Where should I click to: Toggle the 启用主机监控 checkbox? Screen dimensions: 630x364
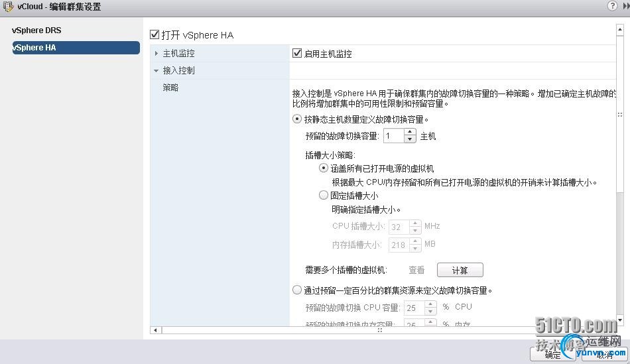coord(297,53)
